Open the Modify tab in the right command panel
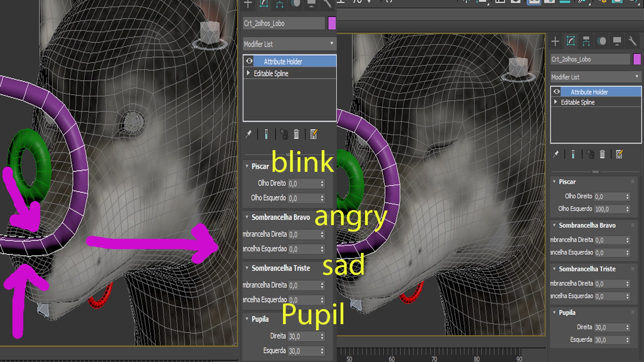Screen dimensions: 644x362 click(571, 41)
